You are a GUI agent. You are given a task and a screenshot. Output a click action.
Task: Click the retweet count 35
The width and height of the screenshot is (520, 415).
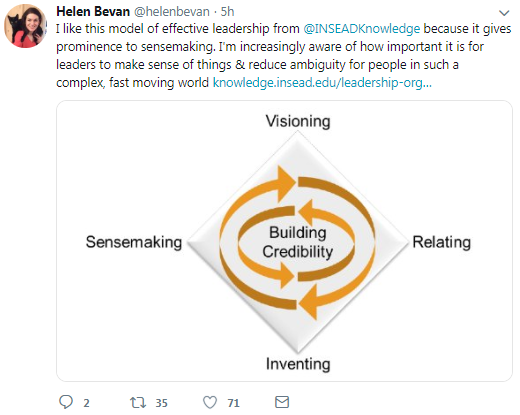click(162, 403)
